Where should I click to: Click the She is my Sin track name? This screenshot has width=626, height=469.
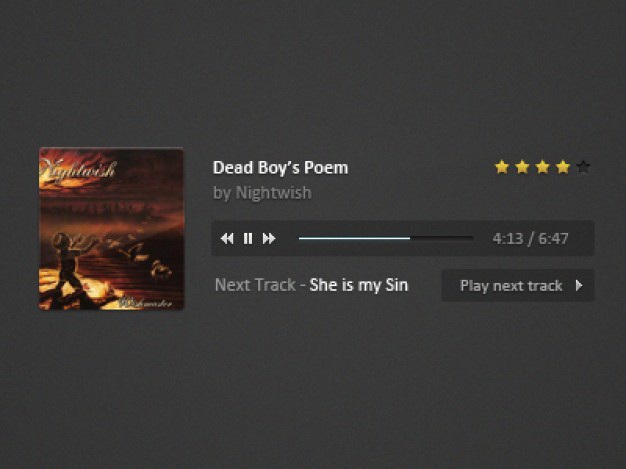359,285
